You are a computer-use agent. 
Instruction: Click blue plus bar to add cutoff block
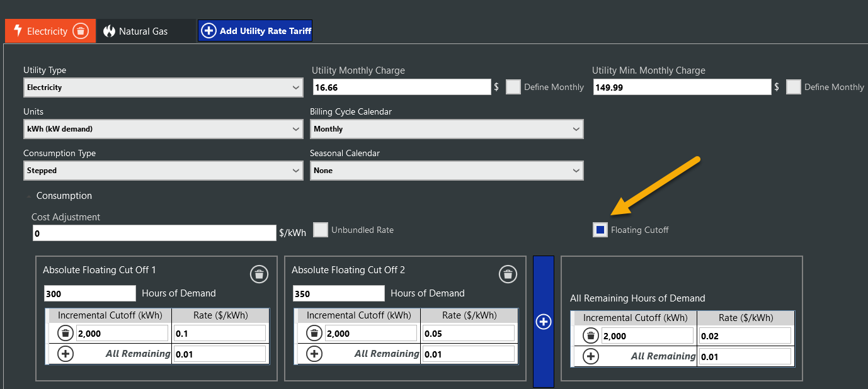(x=543, y=322)
